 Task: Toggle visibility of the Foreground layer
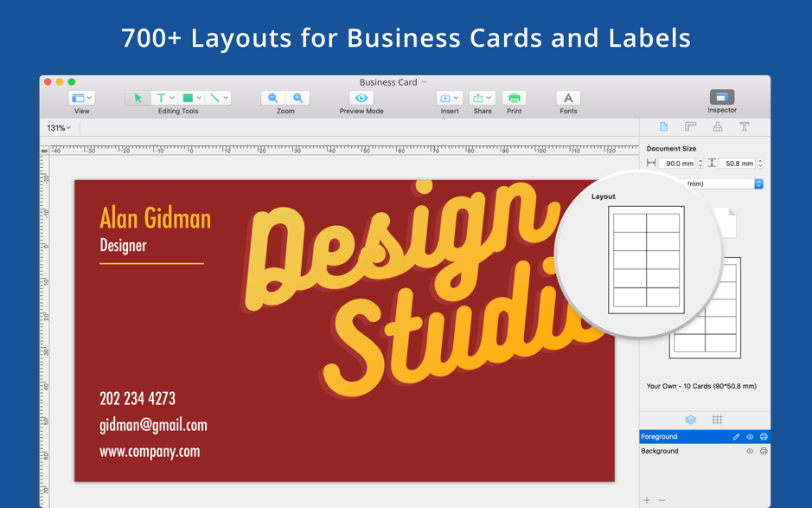coord(750,437)
